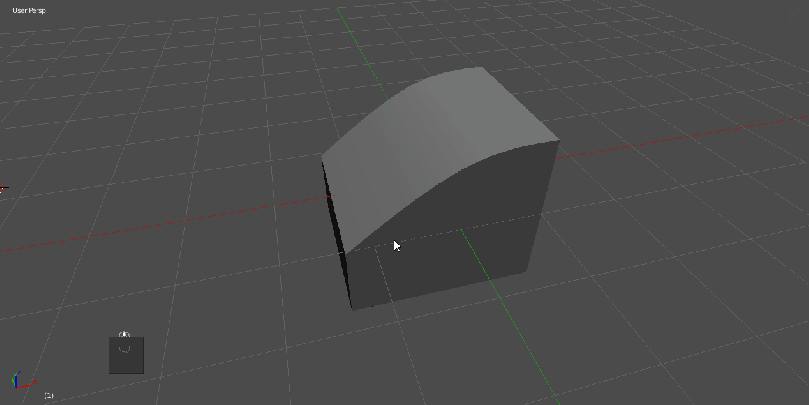Click the axis orientation gizmo in the corner
This screenshot has height=405, width=809.
[x=18, y=381]
